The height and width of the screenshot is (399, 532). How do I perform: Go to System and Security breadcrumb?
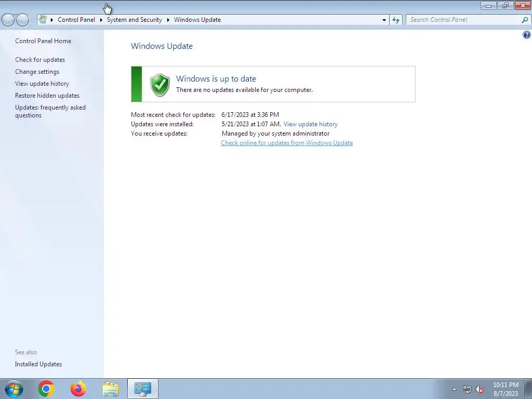point(135,20)
